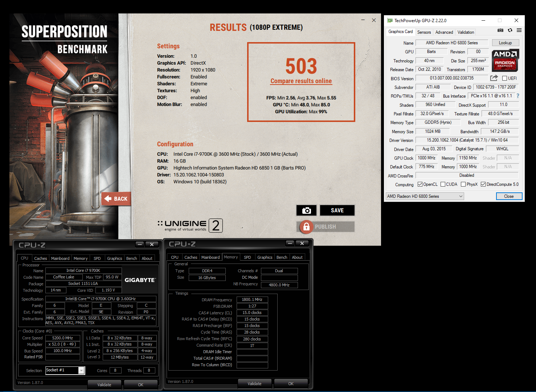The image size is (536, 392).
Task: Toggle the DirectCompute 5.0 checkbox
Action: coord(483,184)
